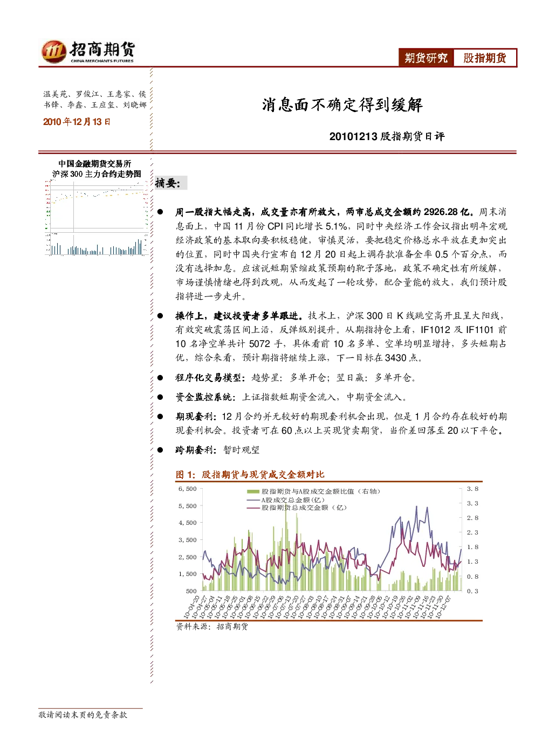Click the left axis value 6,500
Screen dimensions: 535x756
(188, 489)
